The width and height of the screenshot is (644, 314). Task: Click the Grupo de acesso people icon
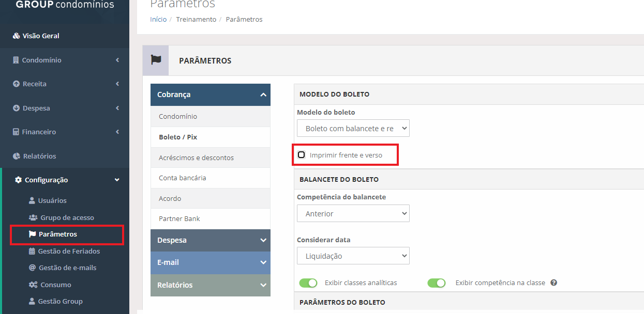(33, 217)
